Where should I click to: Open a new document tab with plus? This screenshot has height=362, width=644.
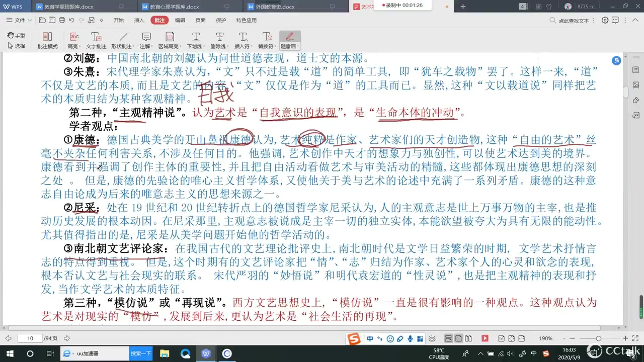tap(463, 7)
